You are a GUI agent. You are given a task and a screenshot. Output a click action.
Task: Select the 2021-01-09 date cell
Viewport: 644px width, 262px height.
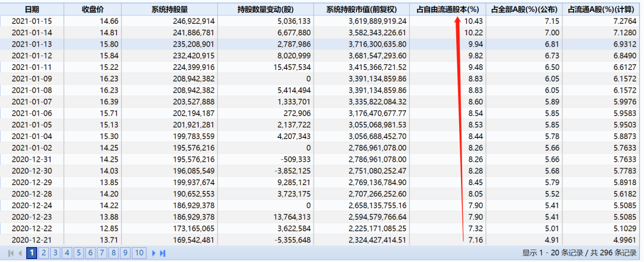click(x=32, y=79)
